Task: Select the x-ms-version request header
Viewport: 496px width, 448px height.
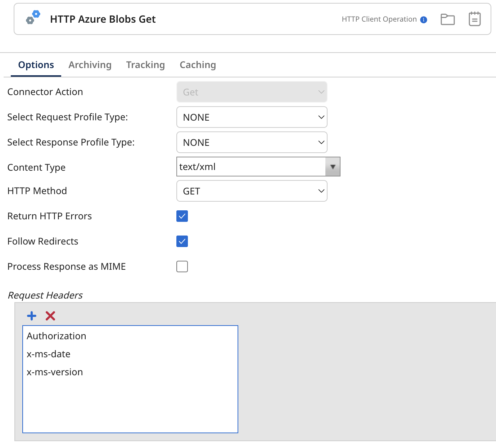Action: tap(55, 372)
